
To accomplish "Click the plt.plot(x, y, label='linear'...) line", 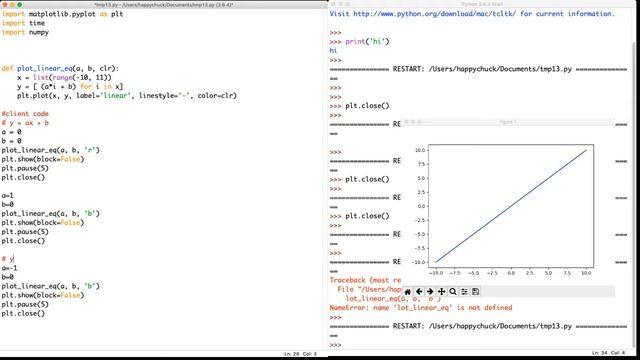I will [127, 96].
